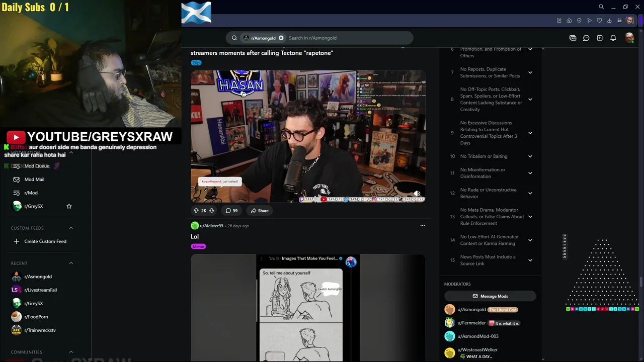The height and width of the screenshot is (362, 644).
Task: Expand rule 6 Promotion of Others
Action: 530,49
